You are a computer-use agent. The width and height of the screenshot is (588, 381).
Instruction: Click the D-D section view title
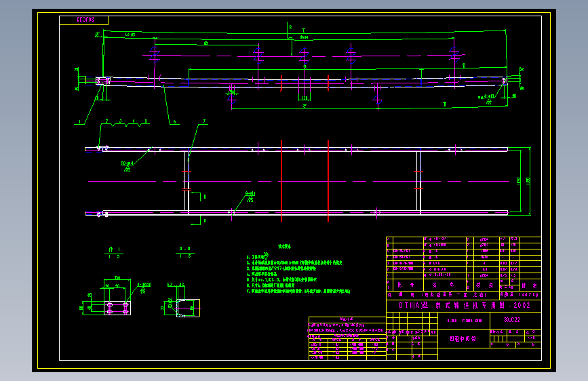(184, 249)
